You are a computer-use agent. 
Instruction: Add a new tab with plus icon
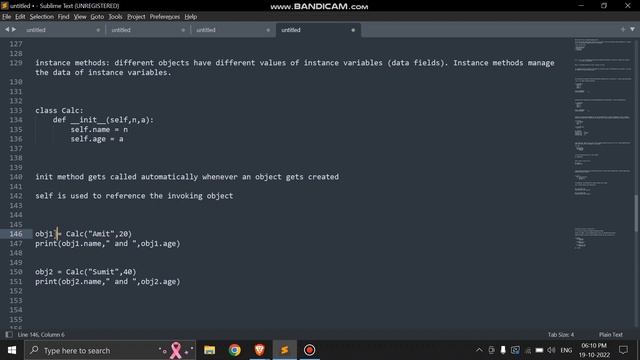[x=622, y=29]
